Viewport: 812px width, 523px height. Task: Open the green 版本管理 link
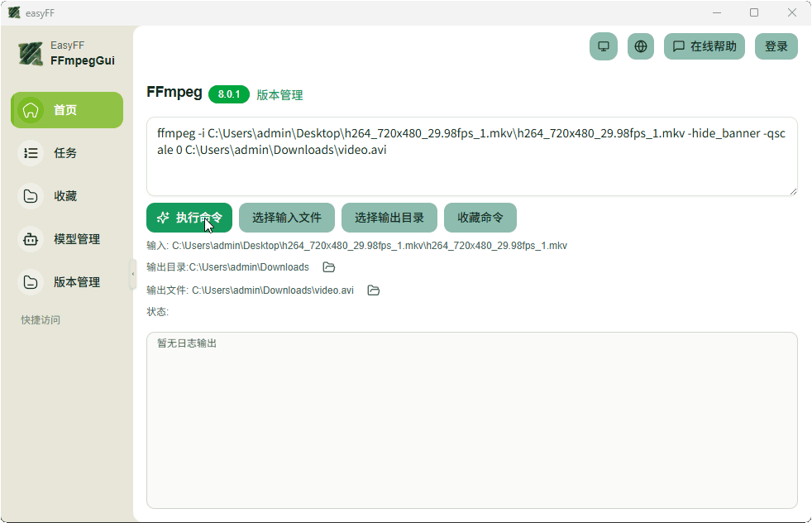(279, 95)
